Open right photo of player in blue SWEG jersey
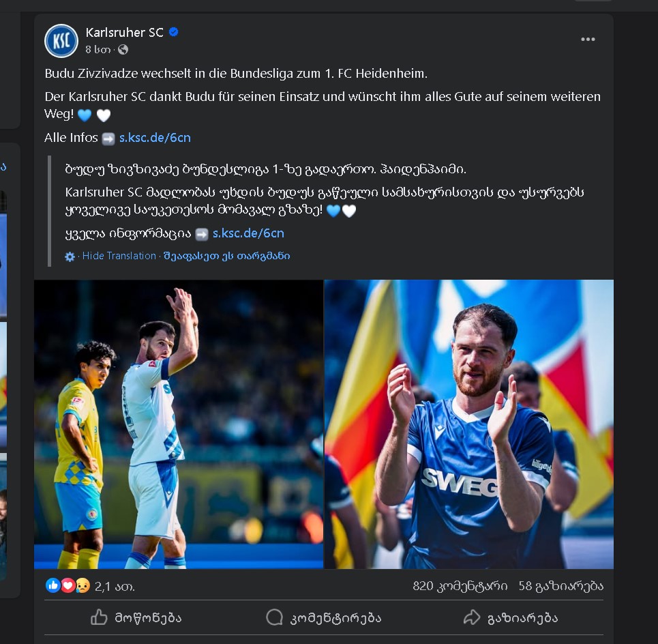Viewport: 658px width, 644px height. (469, 424)
